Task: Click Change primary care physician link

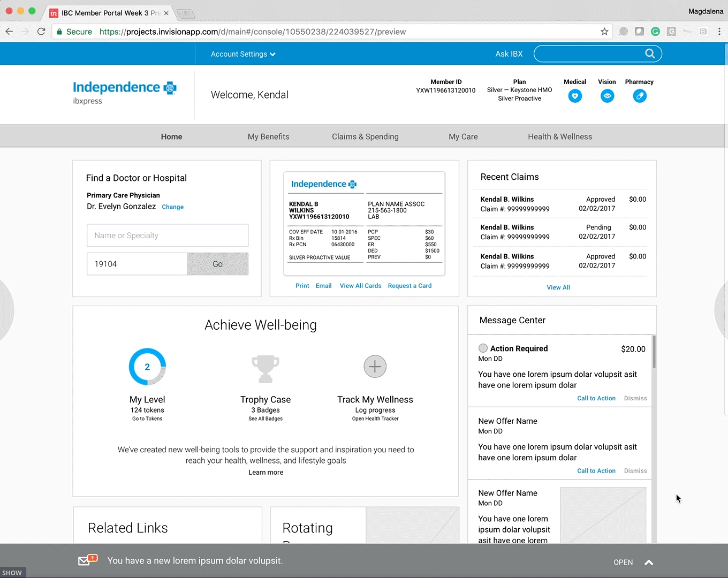Action: click(172, 207)
